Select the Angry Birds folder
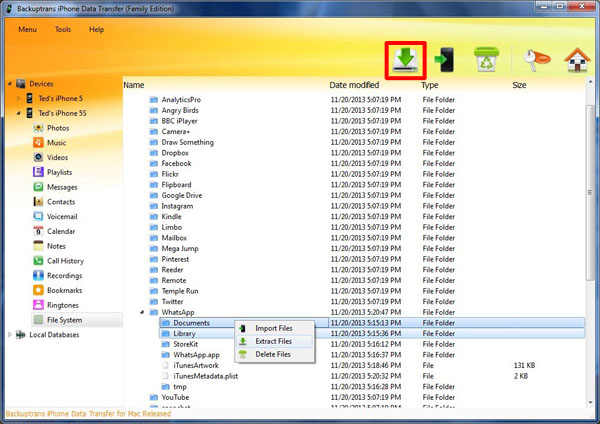The image size is (600, 424). [180, 110]
